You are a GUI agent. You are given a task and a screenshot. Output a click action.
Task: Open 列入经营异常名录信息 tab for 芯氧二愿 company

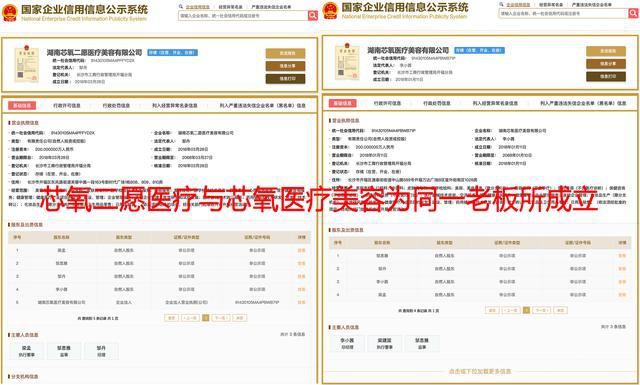coord(175,106)
